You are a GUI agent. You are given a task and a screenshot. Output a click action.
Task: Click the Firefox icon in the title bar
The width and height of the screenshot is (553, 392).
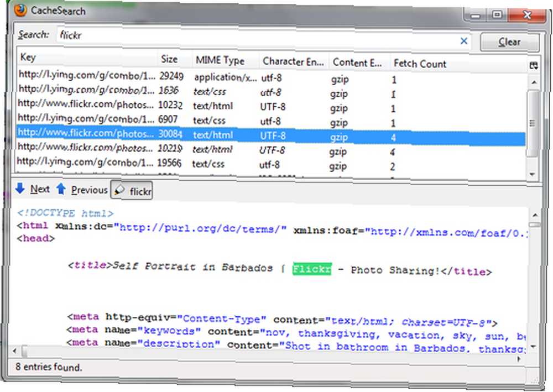coord(20,10)
